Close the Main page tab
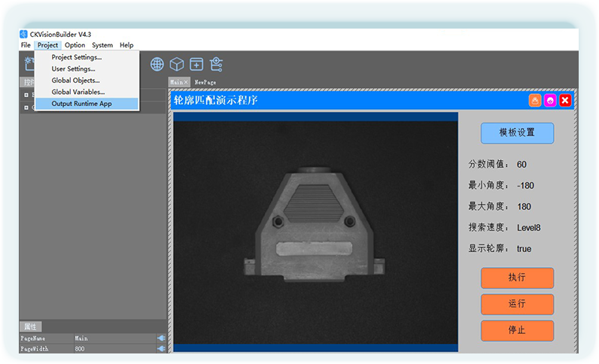The image size is (599, 364). click(x=186, y=82)
